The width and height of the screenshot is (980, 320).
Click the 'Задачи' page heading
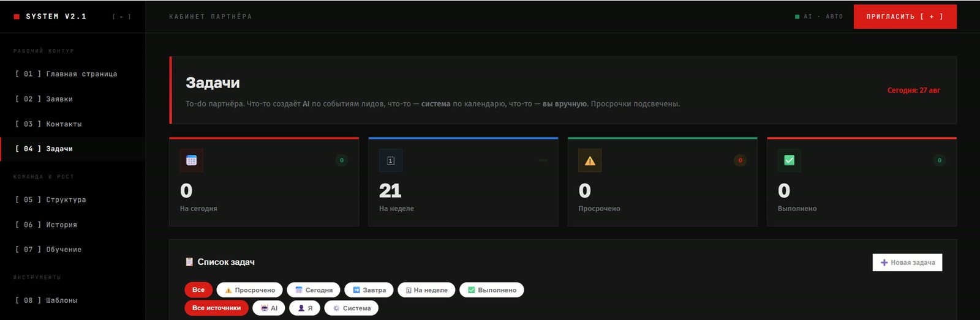pos(213,83)
